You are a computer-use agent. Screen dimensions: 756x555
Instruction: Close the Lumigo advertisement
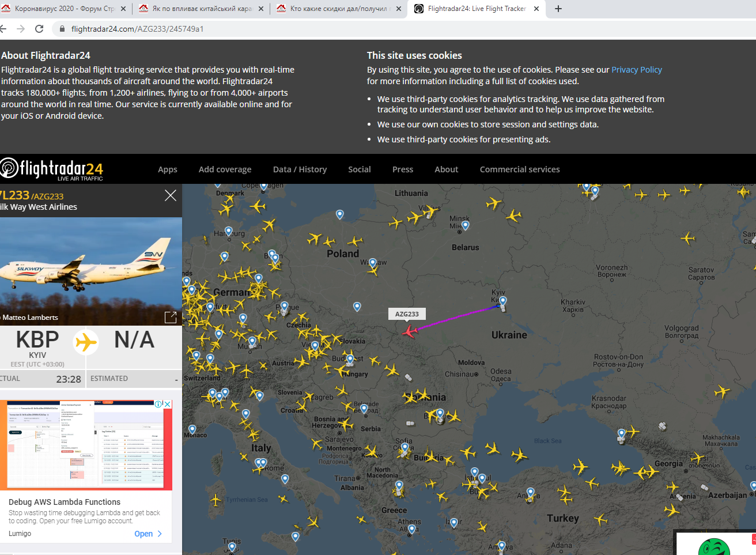(x=168, y=404)
